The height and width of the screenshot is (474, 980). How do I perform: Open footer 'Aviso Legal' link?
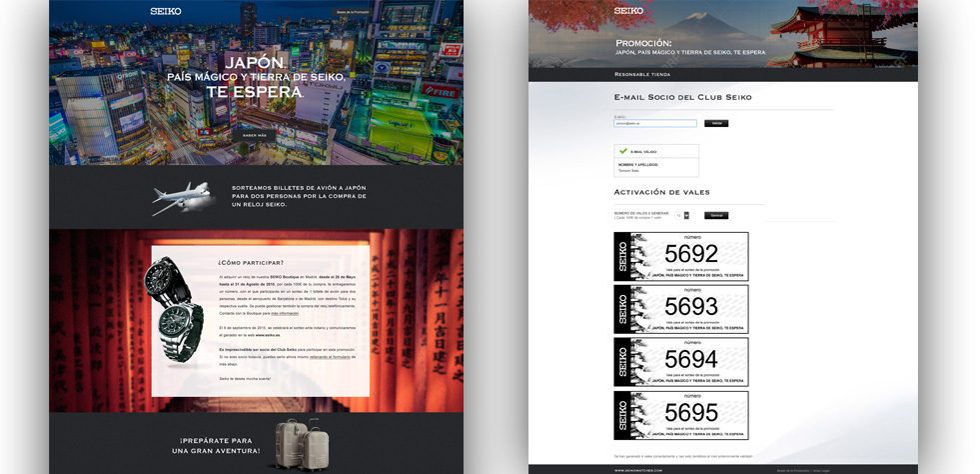pos(821,470)
